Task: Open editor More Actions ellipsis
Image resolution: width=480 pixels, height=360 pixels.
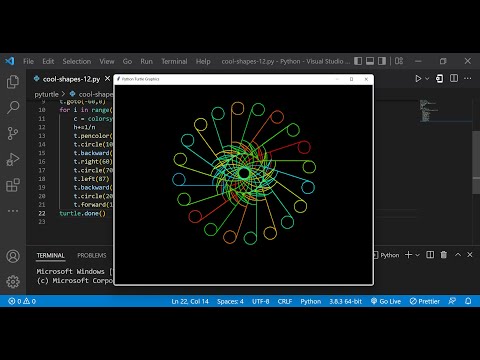Action: click(x=468, y=78)
